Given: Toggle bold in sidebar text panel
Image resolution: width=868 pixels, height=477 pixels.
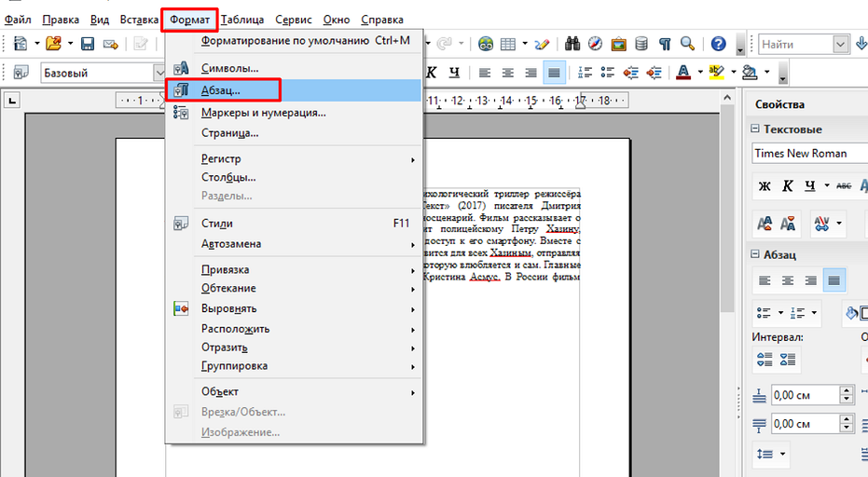Looking at the screenshot, I should coord(765,186).
